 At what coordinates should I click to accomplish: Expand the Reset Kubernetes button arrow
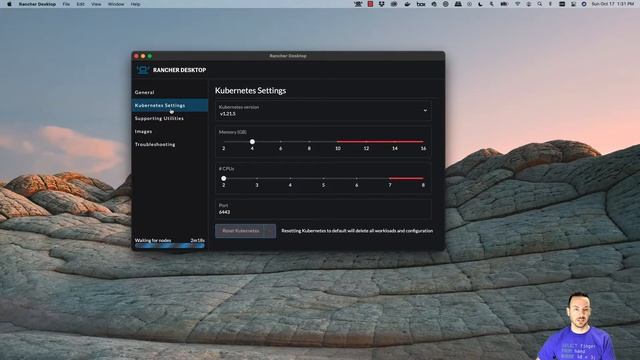tap(270, 231)
